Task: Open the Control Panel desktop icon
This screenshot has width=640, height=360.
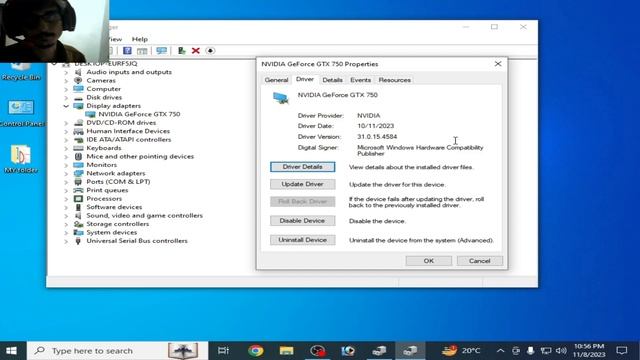Action: click(x=22, y=113)
